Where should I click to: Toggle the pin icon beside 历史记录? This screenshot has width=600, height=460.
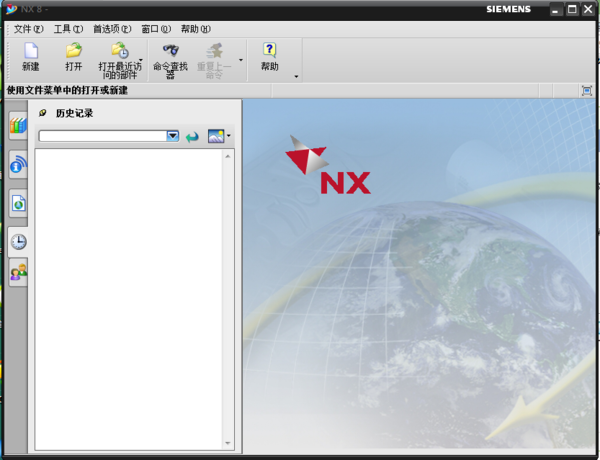click(42, 113)
